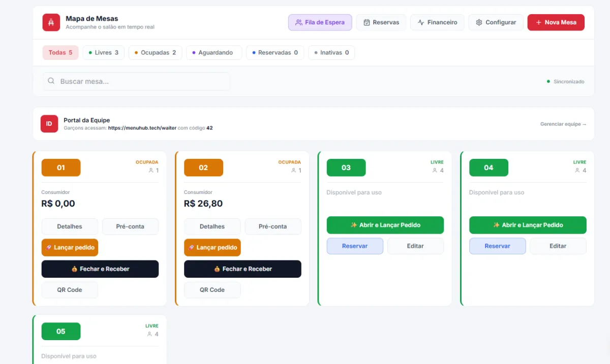Click the menuhub.tech/waiter URL text

(142, 128)
